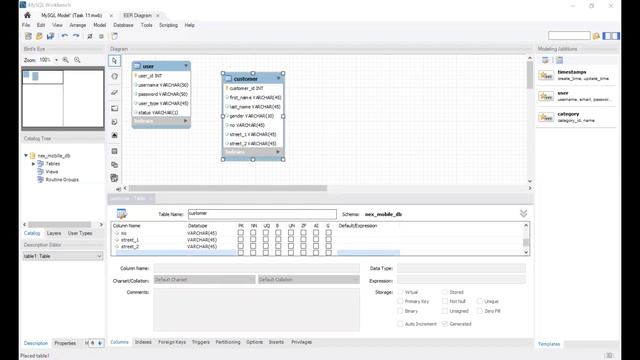Check AI for the no column
This screenshot has height=360, width=640.
click(x=316, y=233)
